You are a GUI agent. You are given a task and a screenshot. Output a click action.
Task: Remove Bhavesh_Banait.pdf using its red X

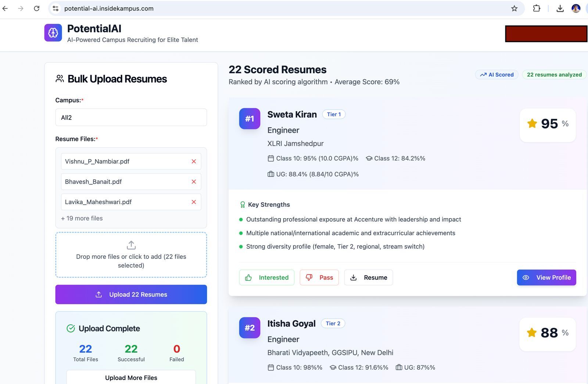[194, 181]
